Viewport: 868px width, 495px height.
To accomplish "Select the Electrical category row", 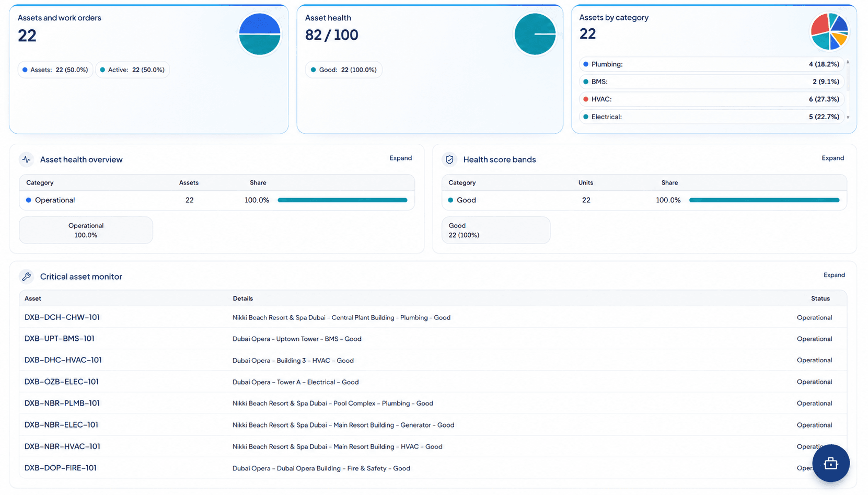I will click(711, 117).
